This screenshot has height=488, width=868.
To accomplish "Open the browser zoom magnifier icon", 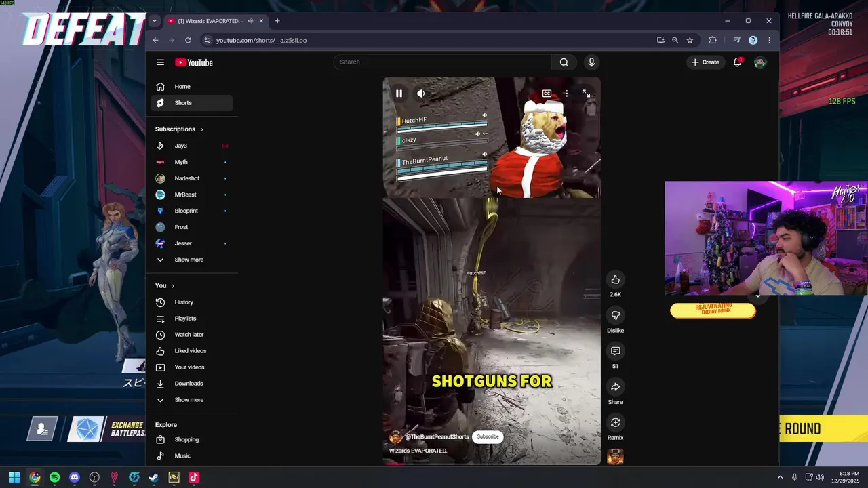I will click(x=675, y=40).
